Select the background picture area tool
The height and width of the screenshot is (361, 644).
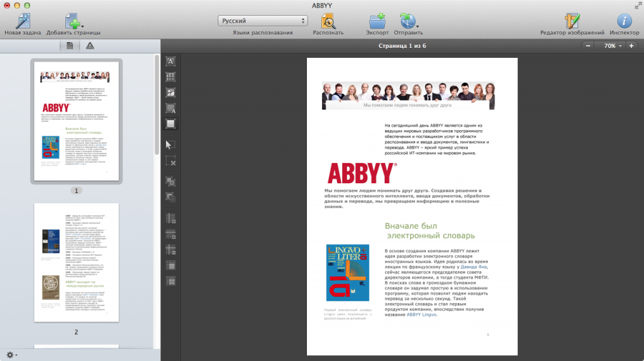[x=170, y=108]
